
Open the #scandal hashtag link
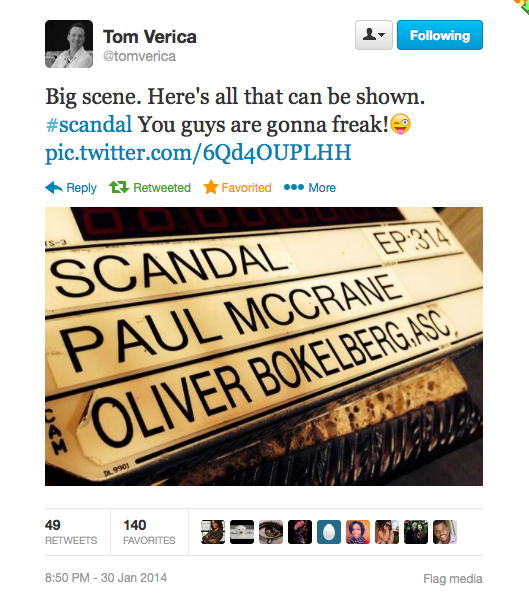tap(89, 125)
